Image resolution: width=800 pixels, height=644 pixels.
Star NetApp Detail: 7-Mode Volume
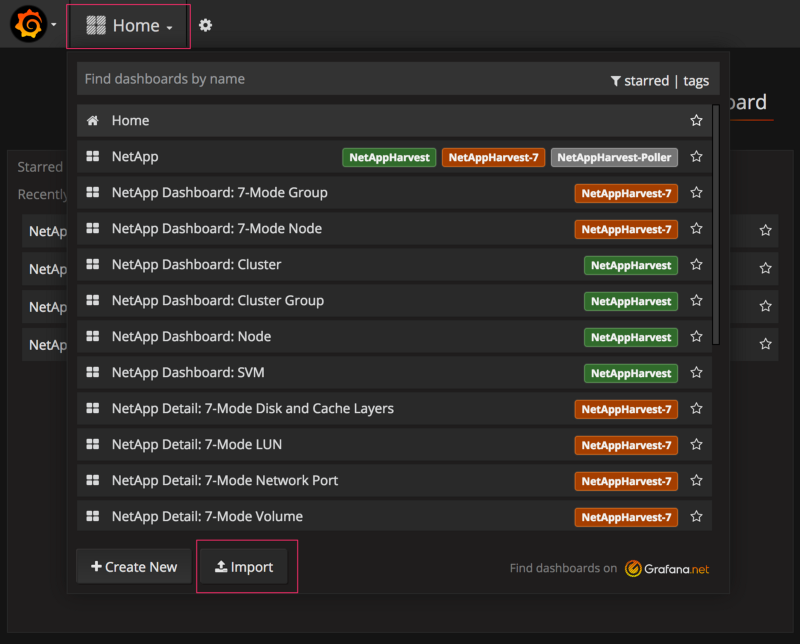696,517
